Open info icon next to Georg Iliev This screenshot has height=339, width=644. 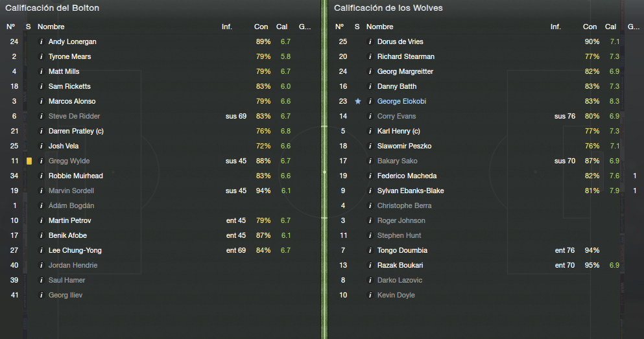coord(41,295)
